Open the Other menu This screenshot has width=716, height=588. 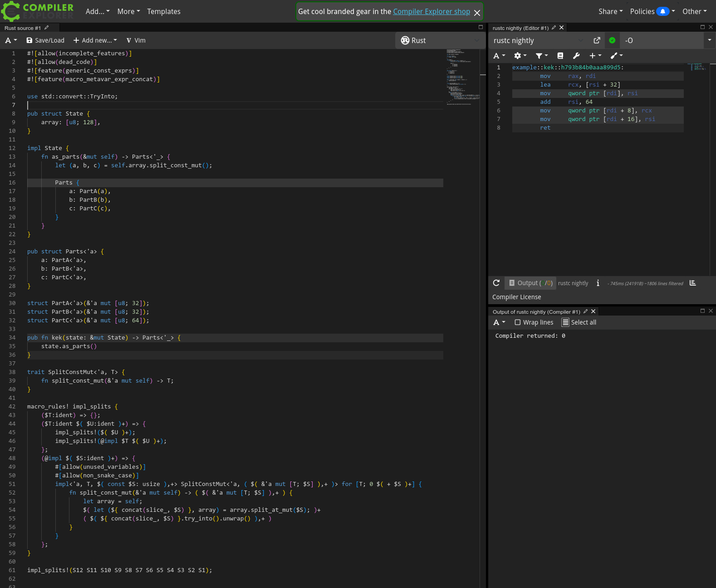(x=695, y=11)
